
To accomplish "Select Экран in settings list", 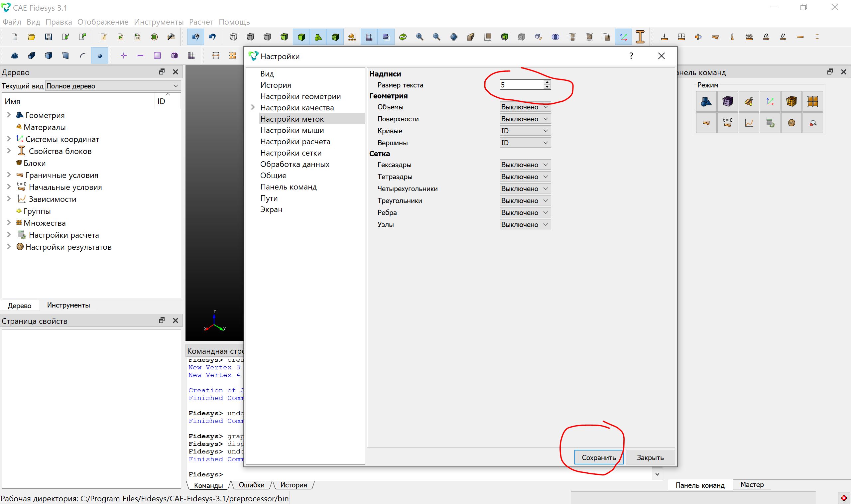I will coord(271,209).
